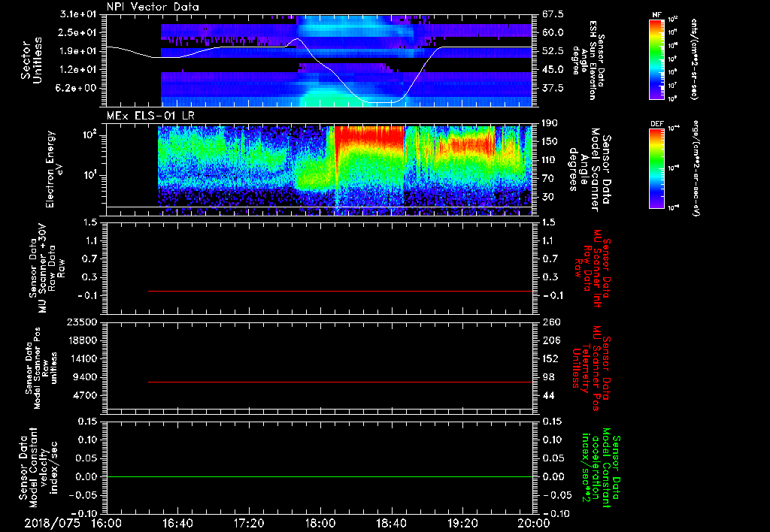Click the 2018/075 date label
This screenshot has height=532, width=770.
(53, 523)
